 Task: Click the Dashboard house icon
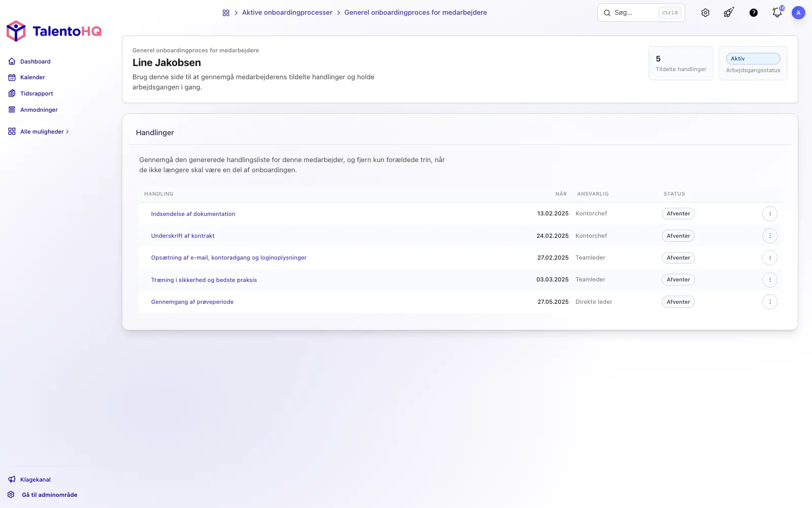[12, 61]
